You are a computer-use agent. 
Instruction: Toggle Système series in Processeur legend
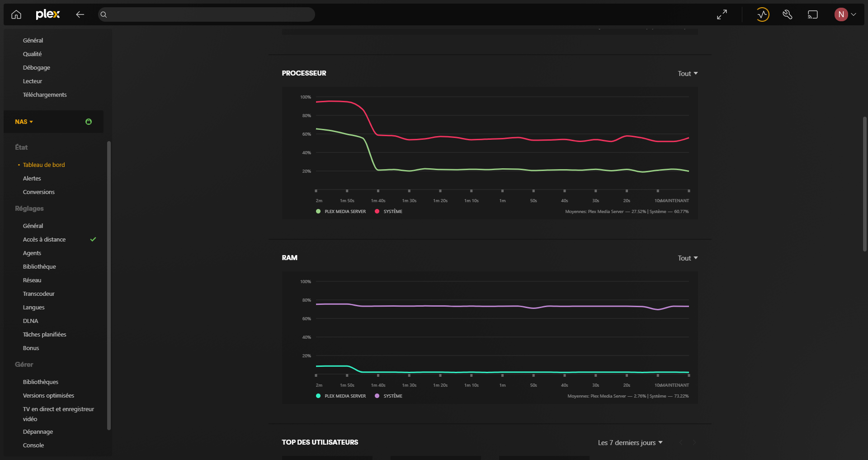coord(389,212)
